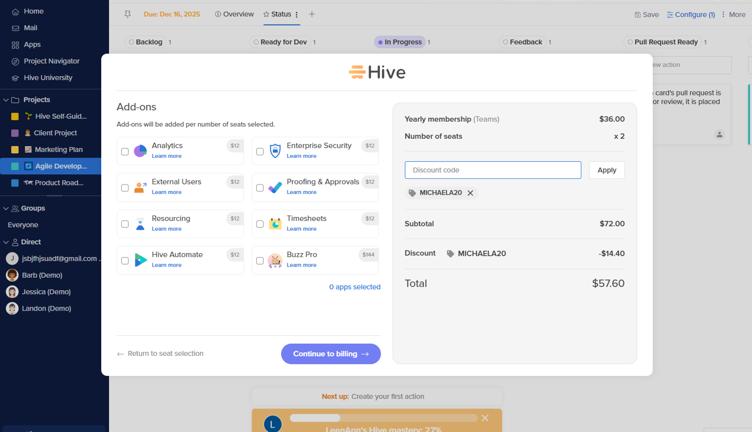Select the Hive Self-Guid... project

point(50,116)
